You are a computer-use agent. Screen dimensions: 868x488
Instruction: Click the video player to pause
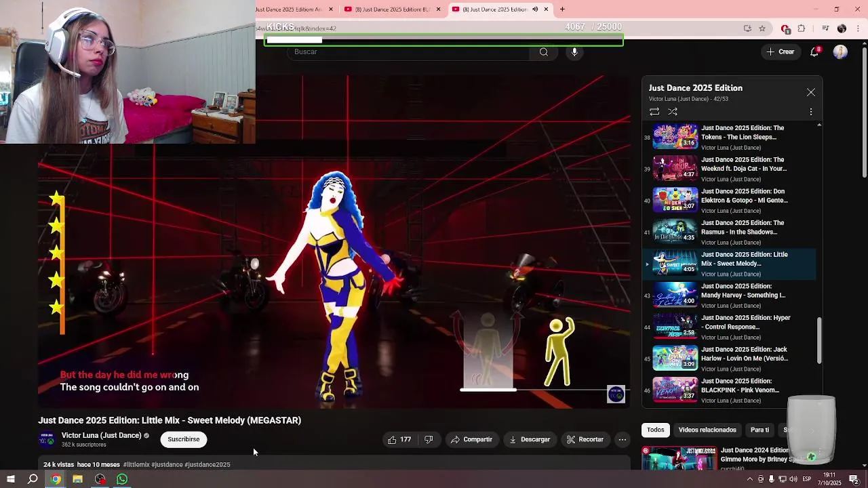(x=334, y=242)
